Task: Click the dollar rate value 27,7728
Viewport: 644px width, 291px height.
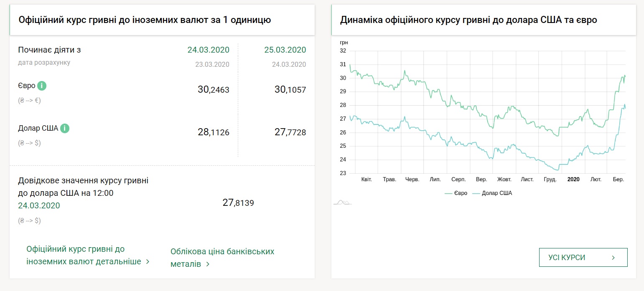Action: pos(290,132)
